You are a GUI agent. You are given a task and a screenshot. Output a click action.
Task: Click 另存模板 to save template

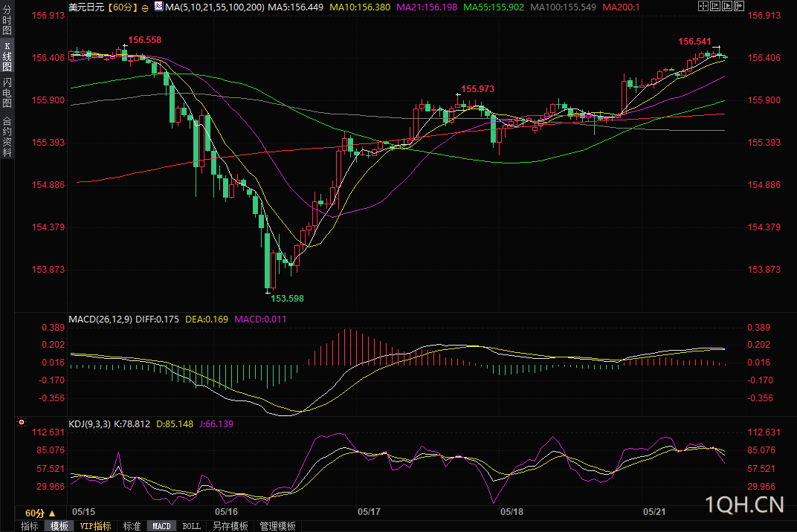[230, 526]
